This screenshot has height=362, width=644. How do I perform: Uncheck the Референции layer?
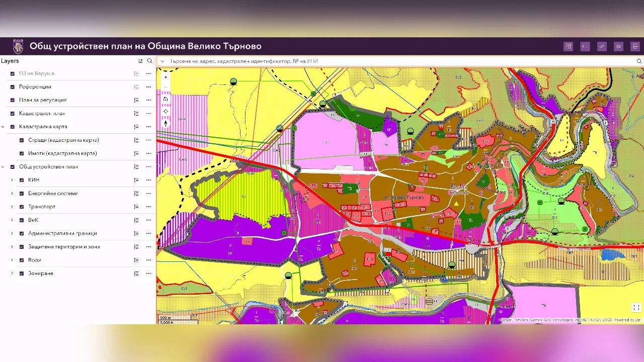(13, 87)
